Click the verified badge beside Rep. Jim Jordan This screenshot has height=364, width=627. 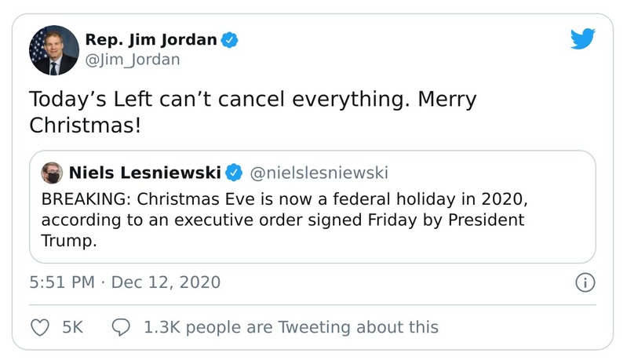click(230, 40)
